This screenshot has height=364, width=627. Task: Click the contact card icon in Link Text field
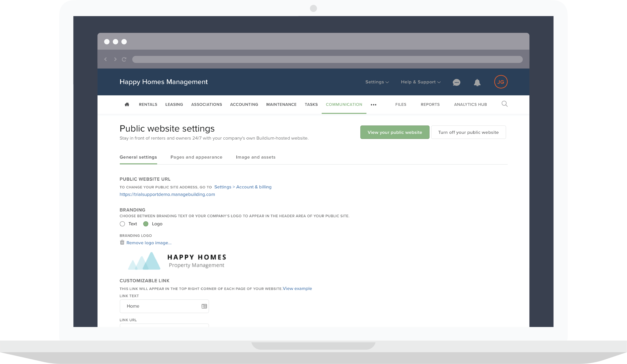(204, 306)
